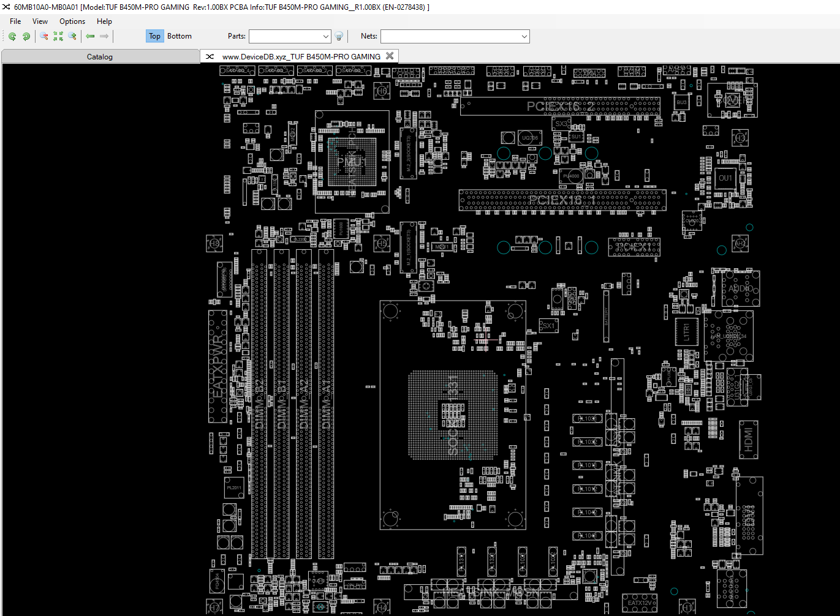
Task: Select the DIMM_B2 memory slot
Action: (x=259, y=404)
